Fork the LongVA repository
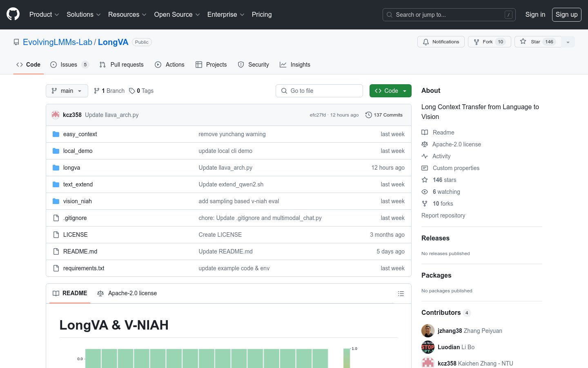This screenshot has width=588, height=368. [490, 42]
